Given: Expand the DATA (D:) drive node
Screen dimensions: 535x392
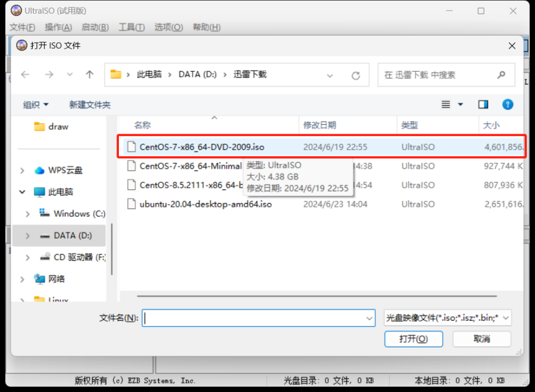Looking at the screenshot, I should pyautogui.click(x=27, y=236).
